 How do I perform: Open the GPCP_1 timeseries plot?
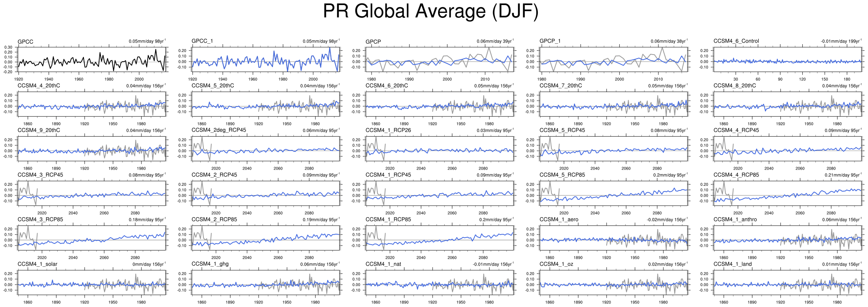[x=614, y=60]
